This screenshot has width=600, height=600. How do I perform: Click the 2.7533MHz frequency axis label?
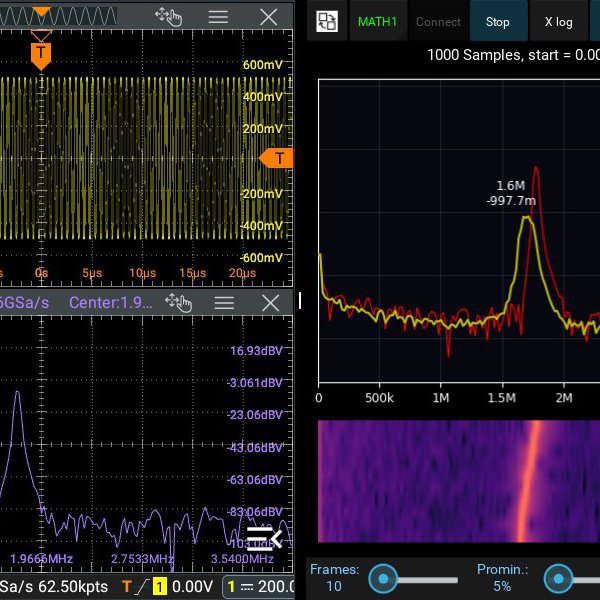[x=142, y=559]
